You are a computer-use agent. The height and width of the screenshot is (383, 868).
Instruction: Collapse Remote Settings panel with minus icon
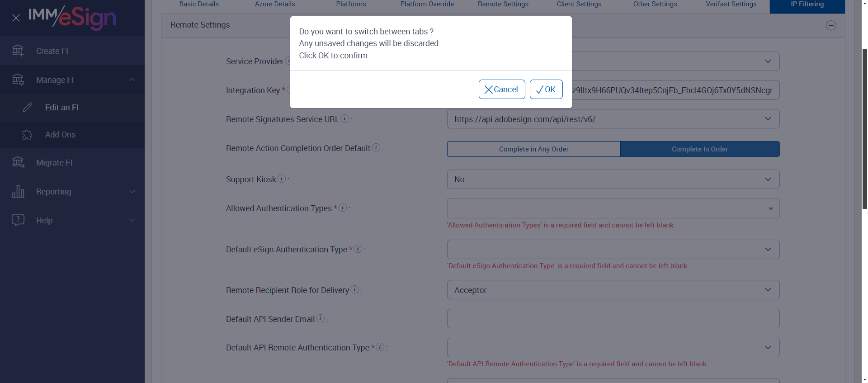coord(831,25)
